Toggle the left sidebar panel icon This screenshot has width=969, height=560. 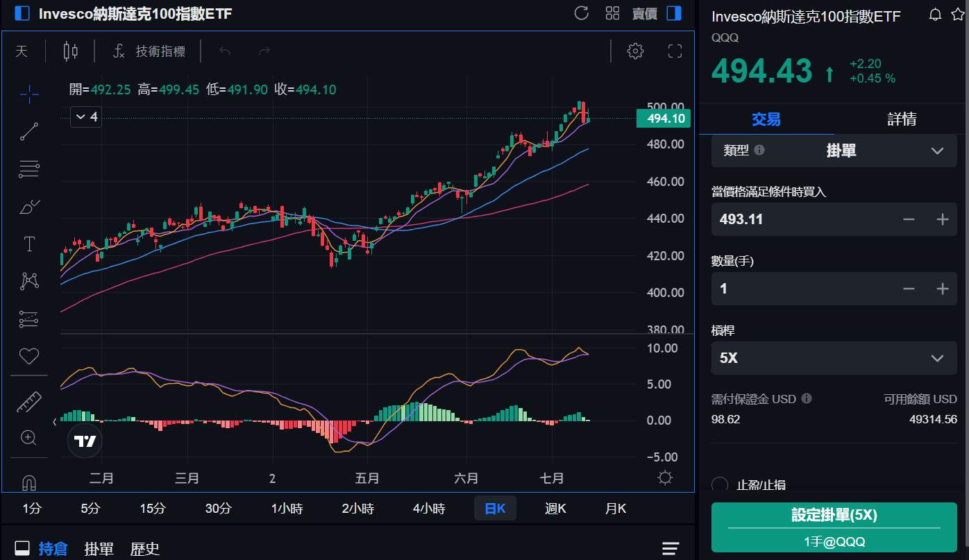22,13
